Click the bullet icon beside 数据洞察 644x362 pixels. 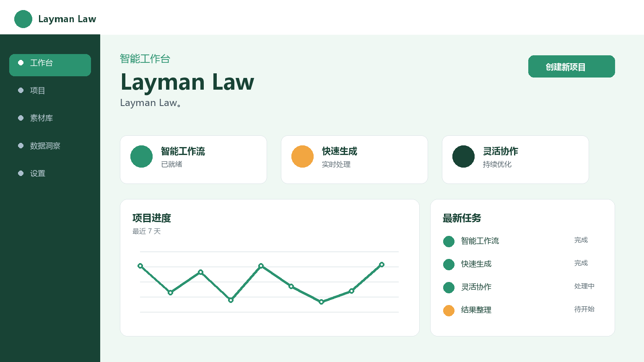(21, 145)
